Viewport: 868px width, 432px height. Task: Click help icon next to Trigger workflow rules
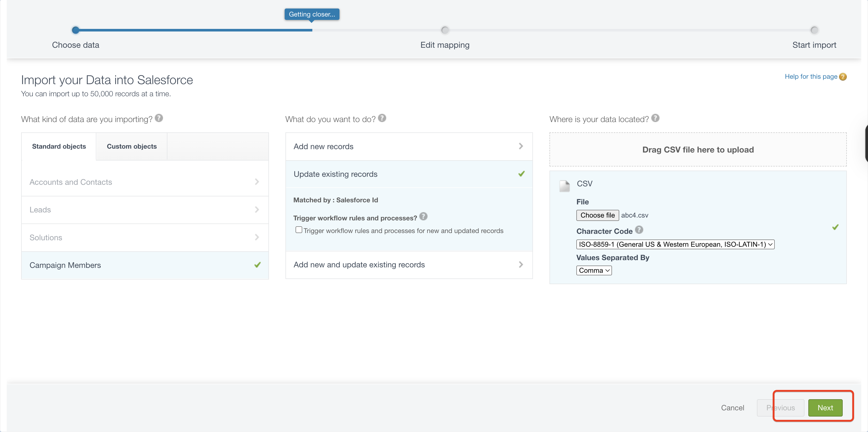tap(423, 217)
